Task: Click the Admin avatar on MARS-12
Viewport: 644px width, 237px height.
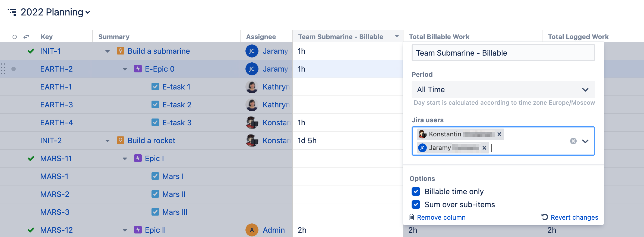Action: point(251,230)
